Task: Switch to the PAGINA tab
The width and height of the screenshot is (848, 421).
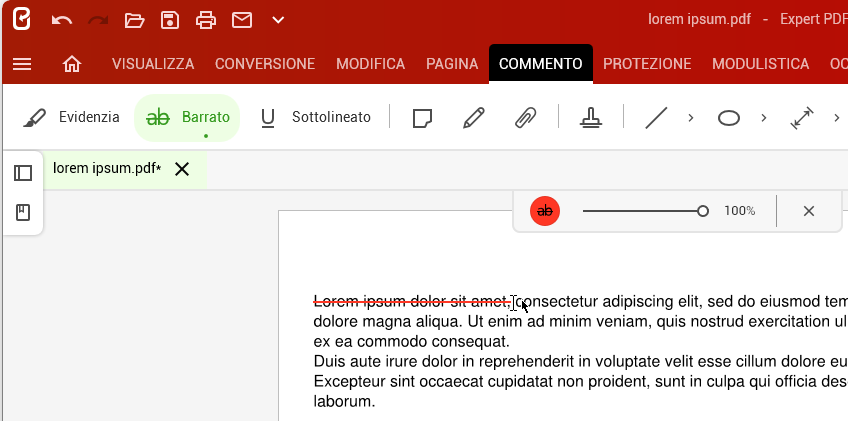Action: click(452, 64)
